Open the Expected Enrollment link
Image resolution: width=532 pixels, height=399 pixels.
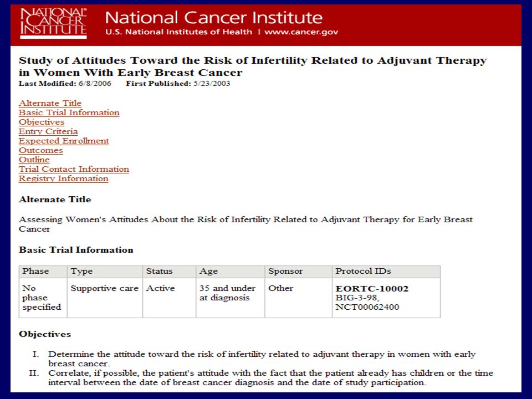[64, 141]
